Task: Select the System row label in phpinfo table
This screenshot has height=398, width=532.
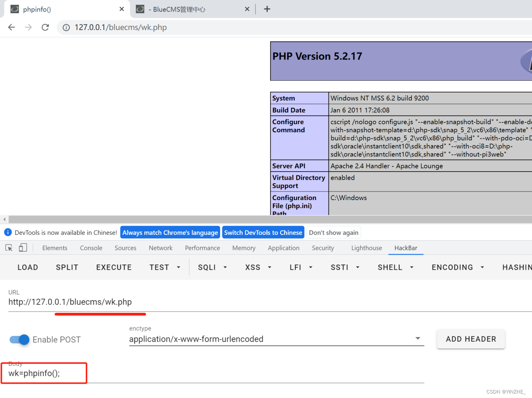Action: (x=283, y=98)
